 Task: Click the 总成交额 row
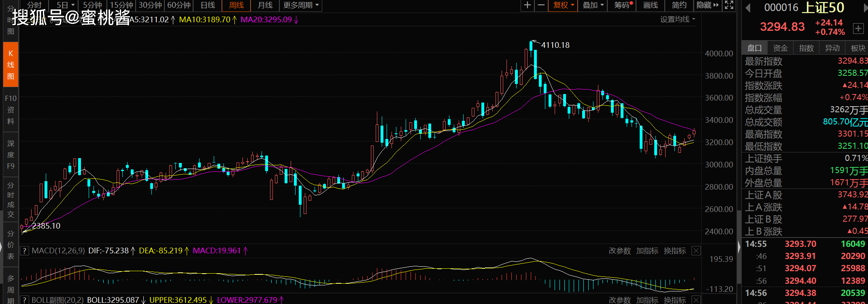click(806, 122)
